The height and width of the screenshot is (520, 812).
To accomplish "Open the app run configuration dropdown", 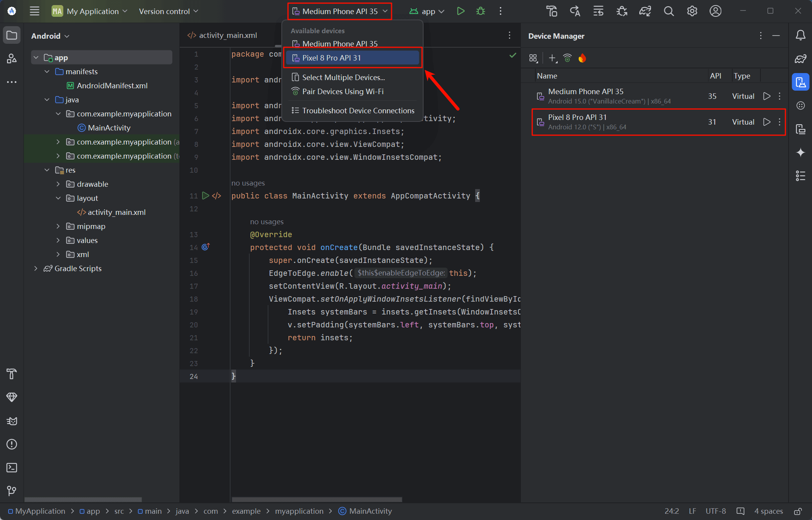I will point(427,11).
